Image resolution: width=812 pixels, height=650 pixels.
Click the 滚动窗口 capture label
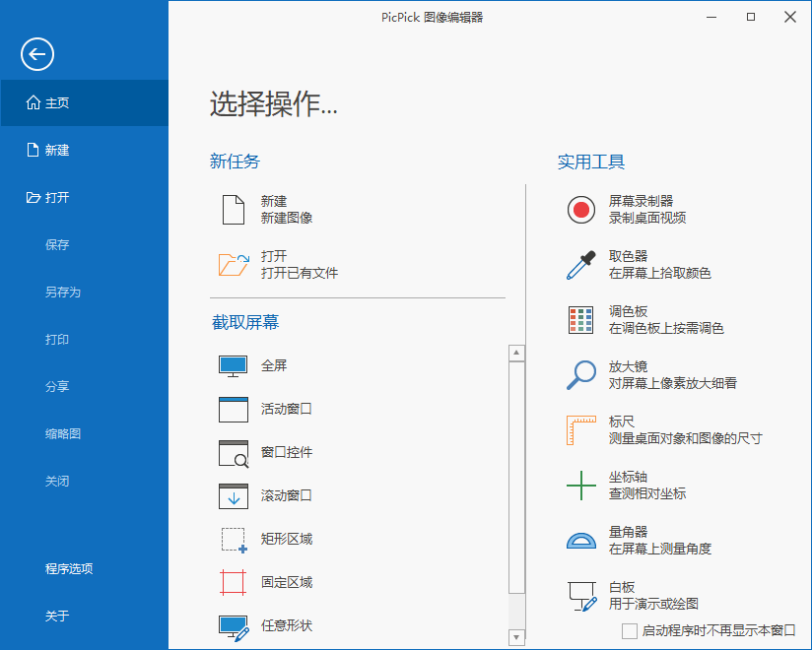(x=287, y=495)
